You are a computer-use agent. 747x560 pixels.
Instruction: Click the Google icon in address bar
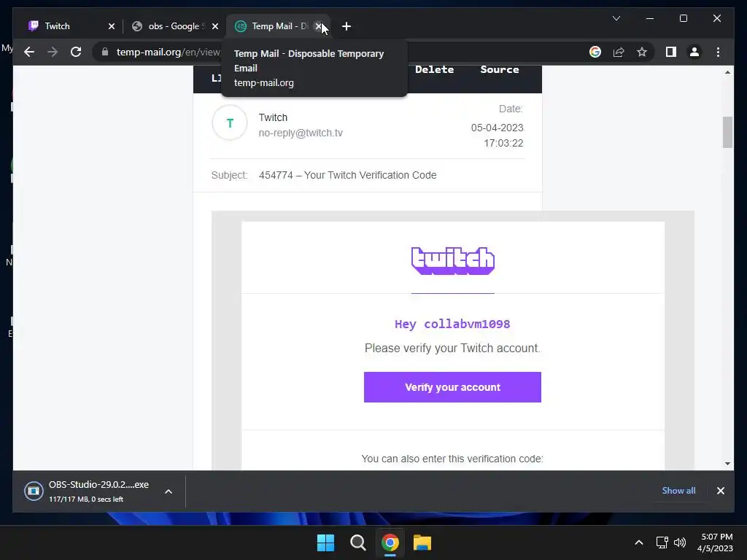click(595, 52)
